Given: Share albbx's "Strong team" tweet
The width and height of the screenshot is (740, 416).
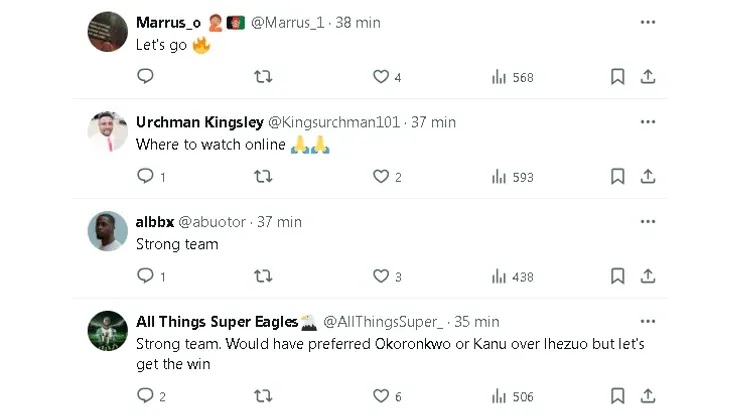Looking at the screenshot, I should tap(647, 277).
